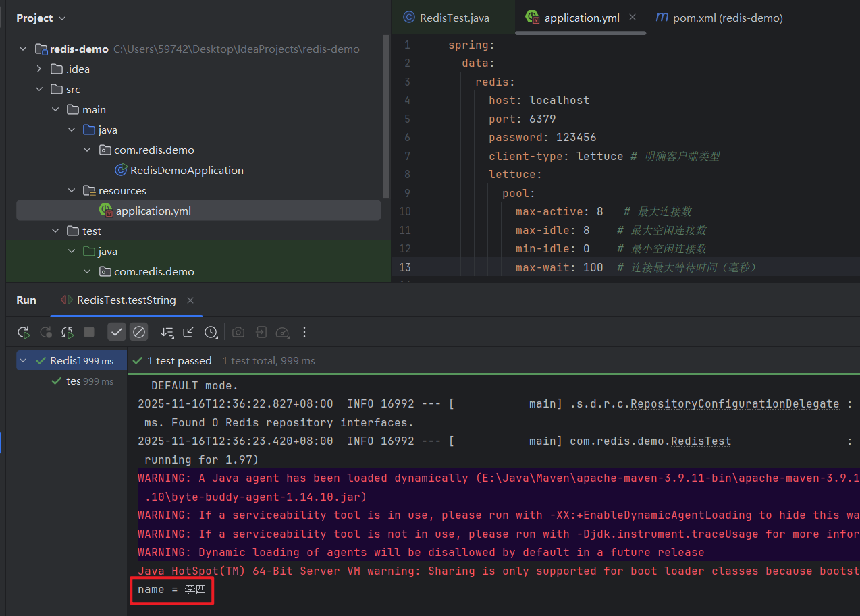The height and width of the screenshot is (616, 860).
Task: Switch to the application.yml editor tab
Action: click(x=581, y=18)
